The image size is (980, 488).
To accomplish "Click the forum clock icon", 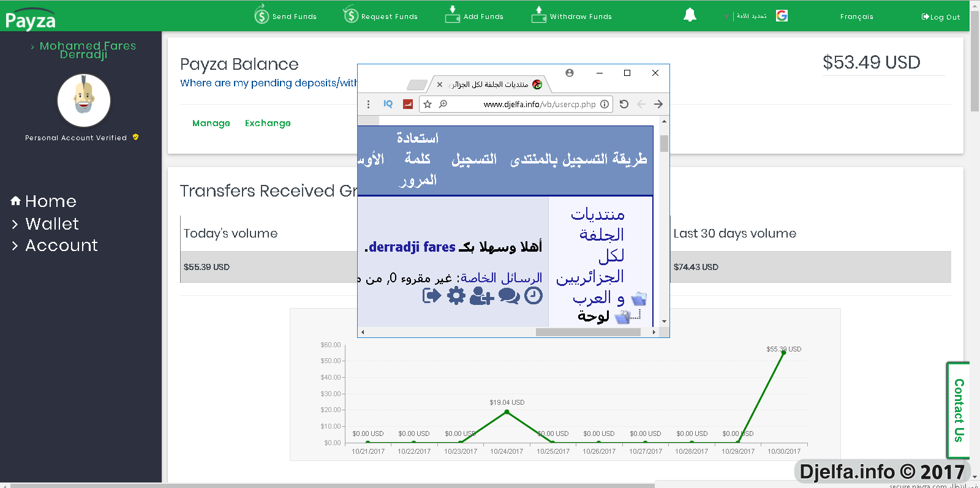I will coord(533,296).
